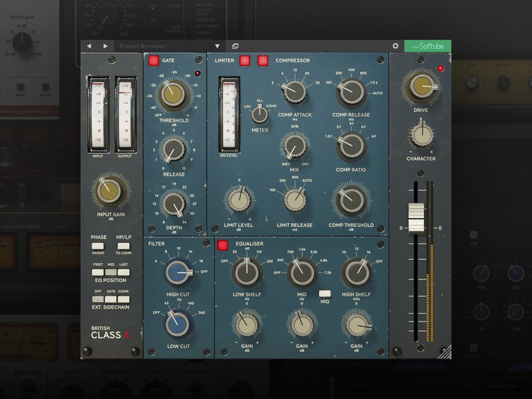
Task: Toggle the red Limiter enable button
Action: [244, 60]
